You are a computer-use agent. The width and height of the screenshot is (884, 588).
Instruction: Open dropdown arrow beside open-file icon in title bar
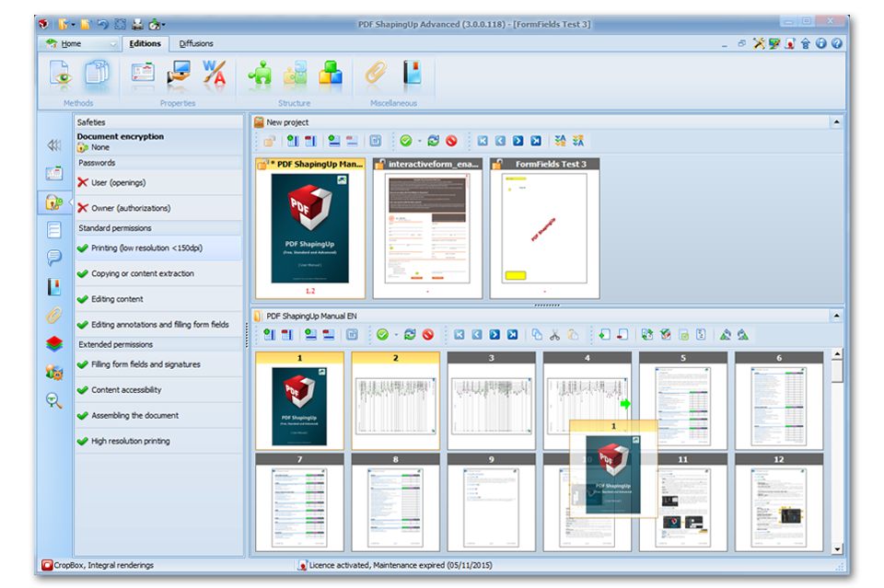tap(74, 25)
